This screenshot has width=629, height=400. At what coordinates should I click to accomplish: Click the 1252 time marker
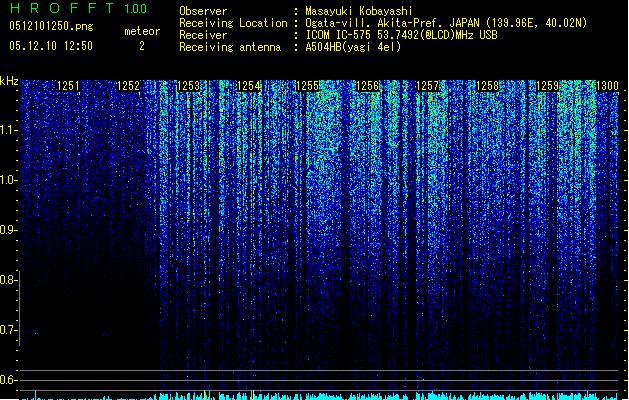[x=128, y=86]
